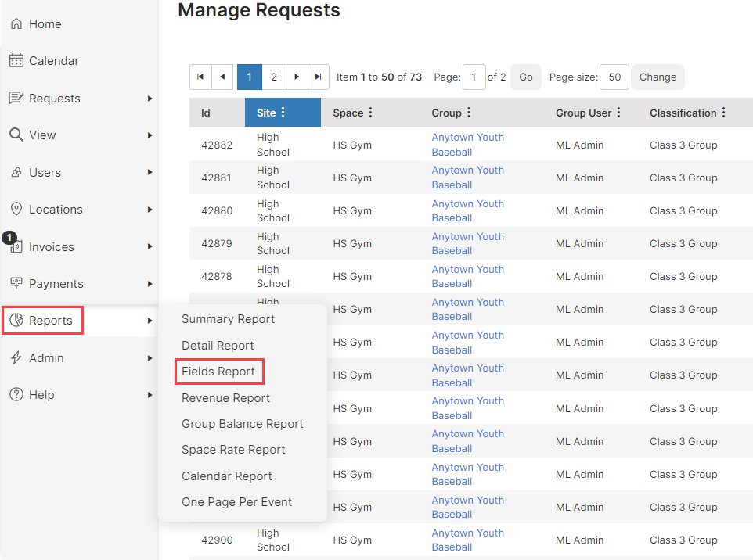Click the Manage Requests page heading
The height and width of the screenshot is (560, 753).
point(259,10)
